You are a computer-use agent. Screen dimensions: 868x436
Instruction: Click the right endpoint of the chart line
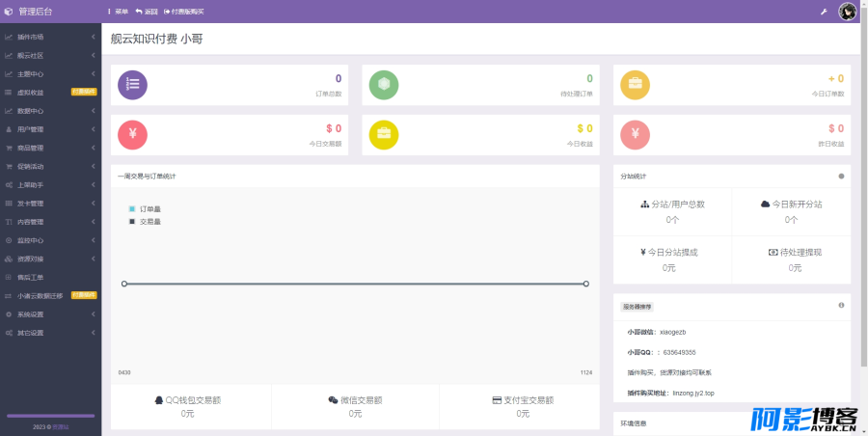pos(586,284)
